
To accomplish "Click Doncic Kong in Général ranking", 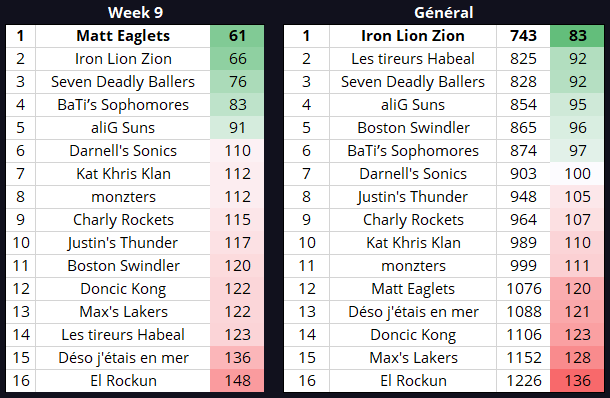I will tap(413, 335).
